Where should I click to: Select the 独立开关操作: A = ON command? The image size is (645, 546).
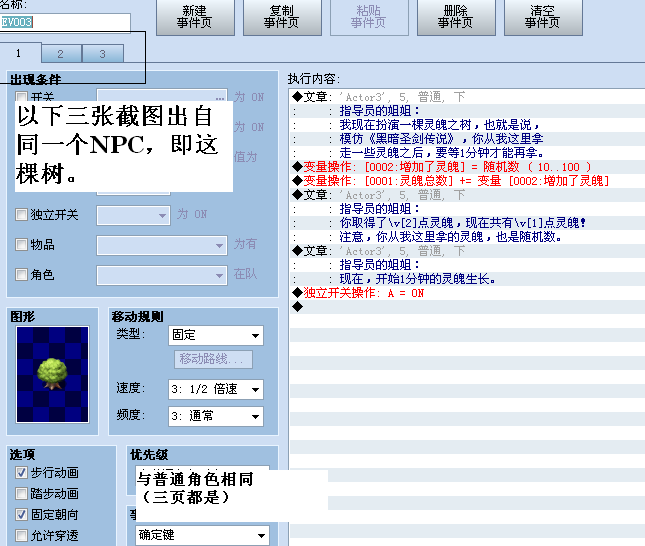coord(467,293)
